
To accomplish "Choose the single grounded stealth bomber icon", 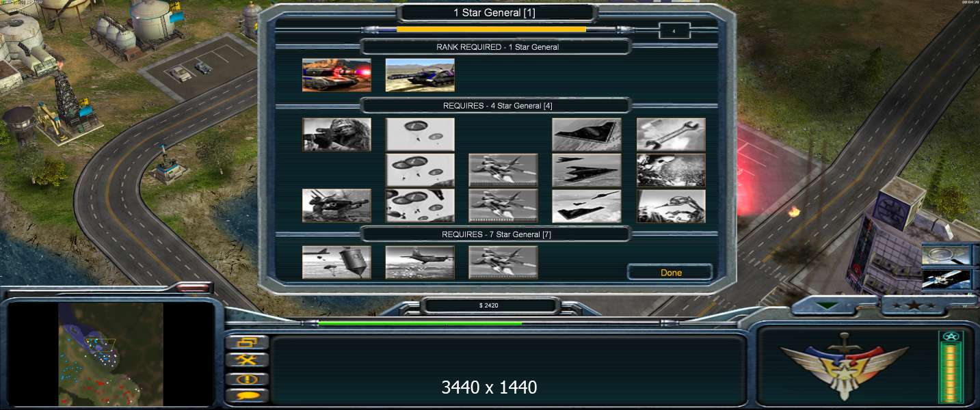I will click(x=587, y=135).
